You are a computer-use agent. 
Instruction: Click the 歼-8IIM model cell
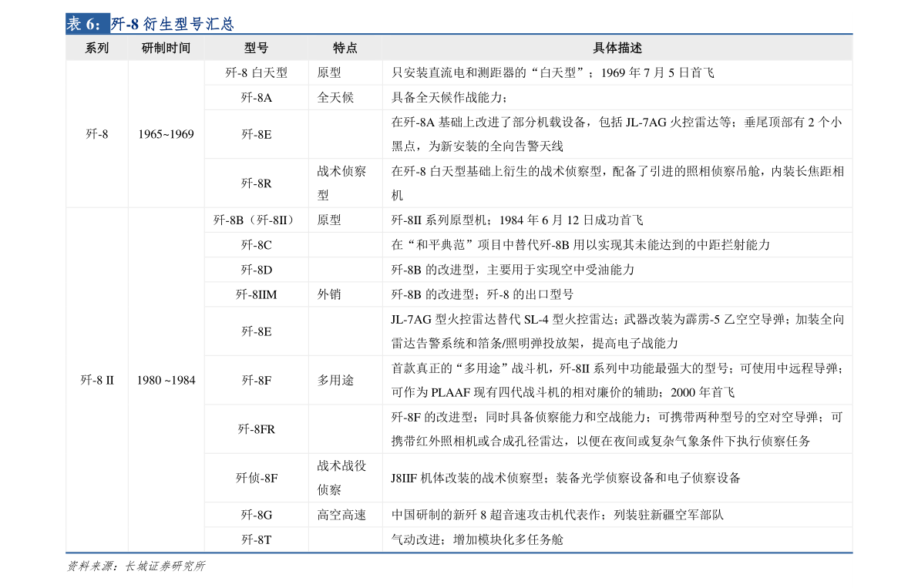point(256,294)
